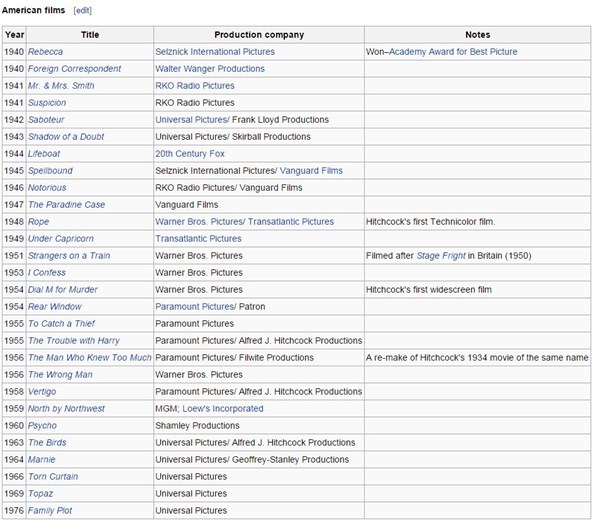This screenshot has width=600, height=523.
Task: Follow Transatlantic Pictures link in Rope row
Action: 290,222
